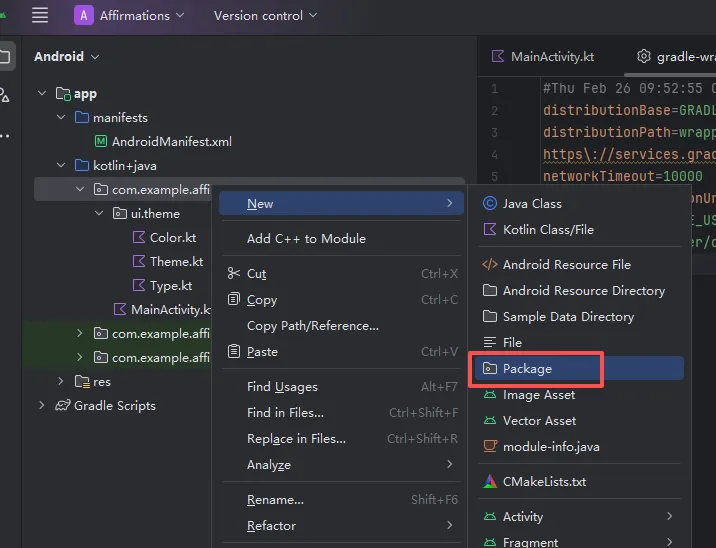Viewport: 716px width, 548px height.
Task: Click the Android Resource File icon
Action: pyautogui.click(x=490, y=265)
